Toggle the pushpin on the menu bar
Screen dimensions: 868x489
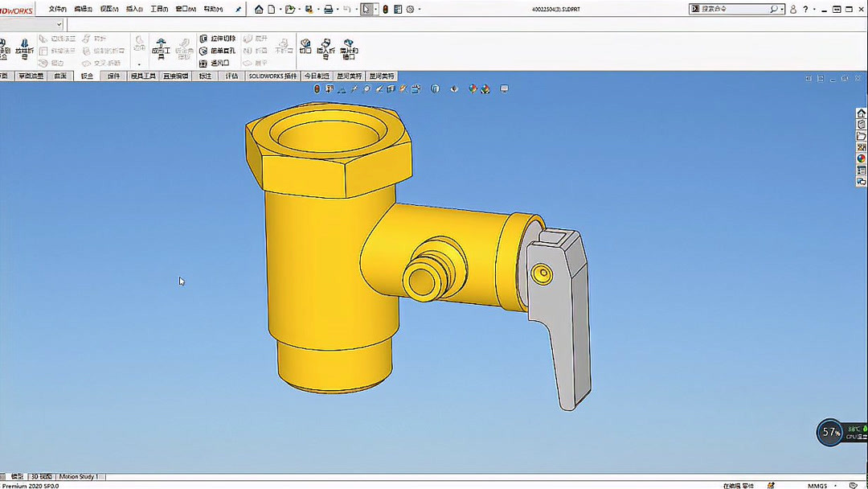point(237,9)
